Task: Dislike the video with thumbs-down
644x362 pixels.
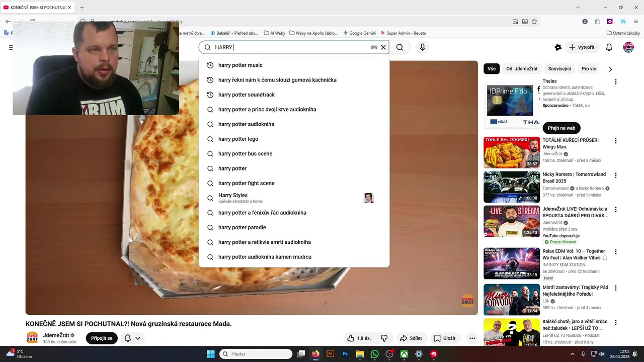Action: pyautogui.click(x=384, y=338)
